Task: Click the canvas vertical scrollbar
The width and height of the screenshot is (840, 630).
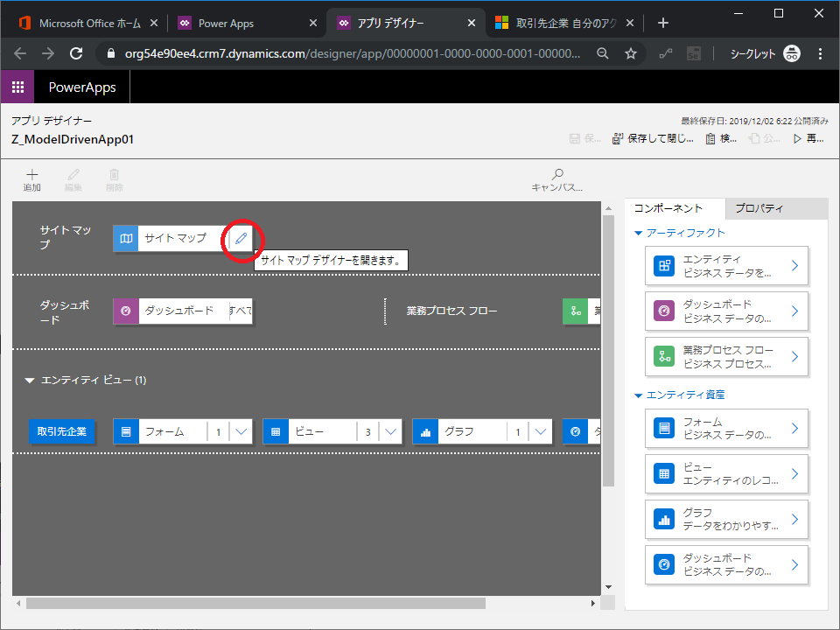Action: (608, 351)
